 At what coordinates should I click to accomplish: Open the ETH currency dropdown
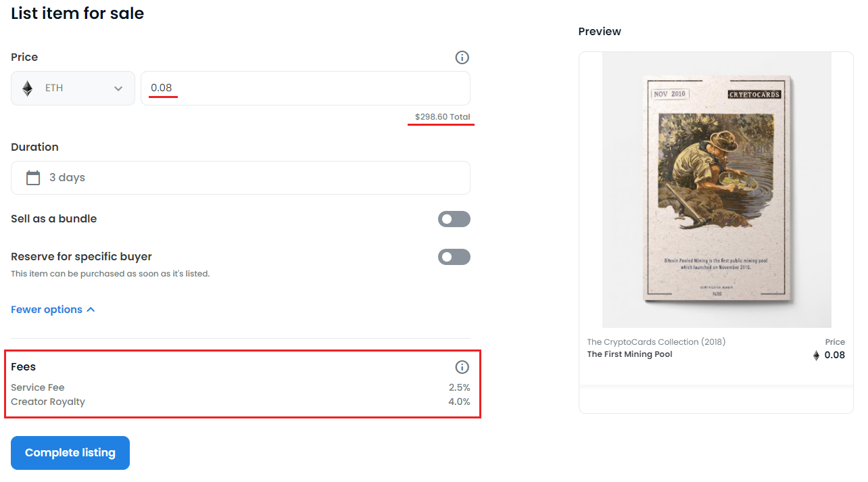[x=72, y=88]
